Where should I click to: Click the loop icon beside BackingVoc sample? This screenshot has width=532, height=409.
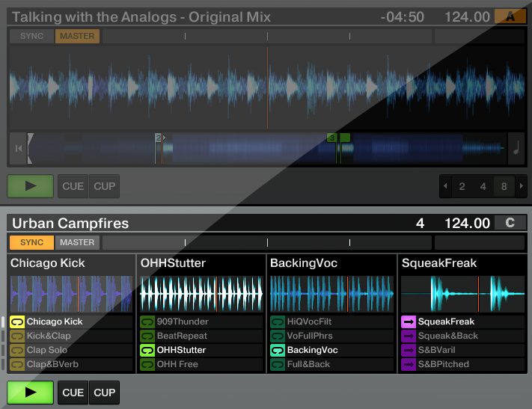coord(278,350)
